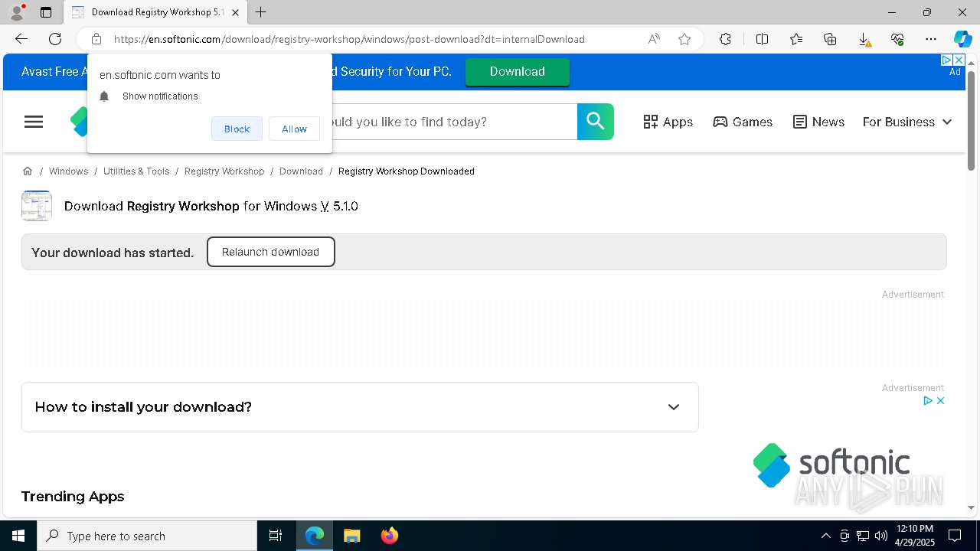This screenshot has width=980, height=551.
Task: Open Softonic hamburger menu
Action: (x=34, y=122)
